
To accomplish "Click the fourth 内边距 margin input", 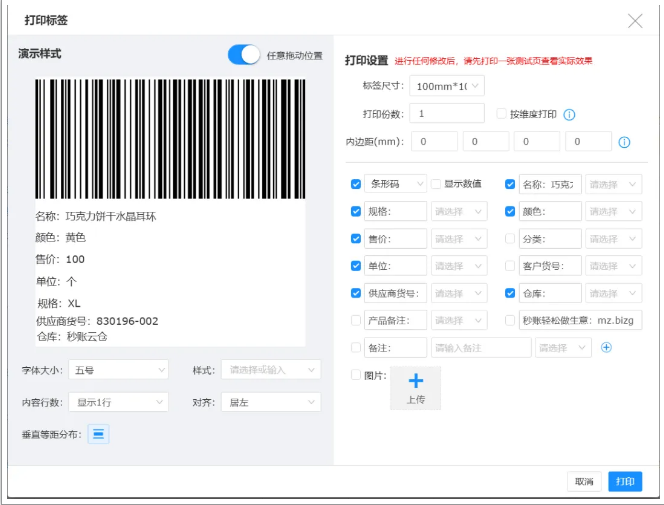I will [588, 141].
